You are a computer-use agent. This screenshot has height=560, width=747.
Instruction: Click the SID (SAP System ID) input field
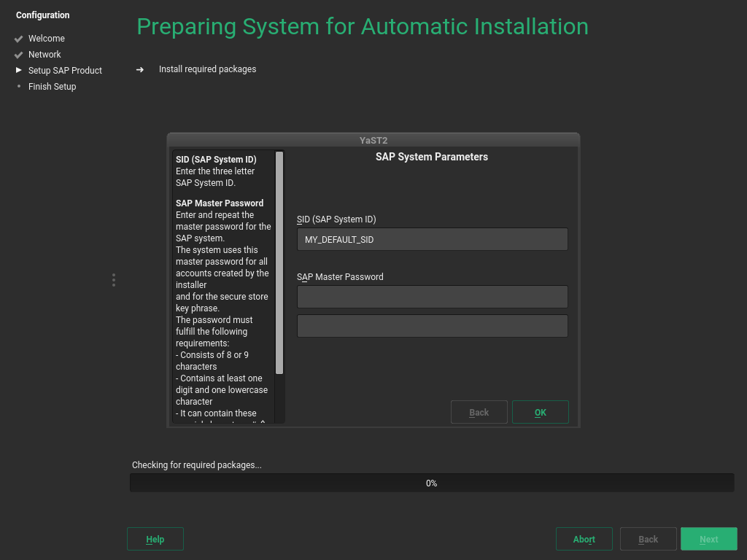(x=432, y=238)
